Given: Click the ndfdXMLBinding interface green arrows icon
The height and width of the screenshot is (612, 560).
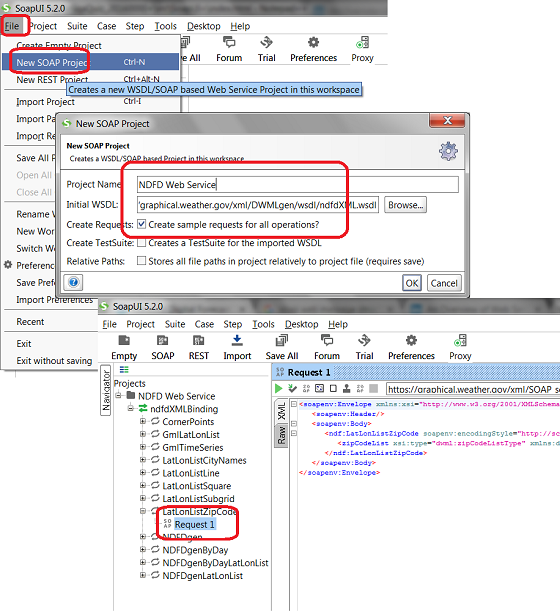Looking at the screenshot, I should coord(143,409).
